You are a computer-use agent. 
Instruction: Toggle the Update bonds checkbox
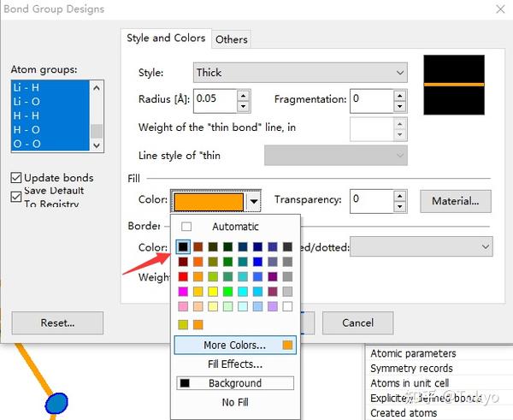pos(16,178)
